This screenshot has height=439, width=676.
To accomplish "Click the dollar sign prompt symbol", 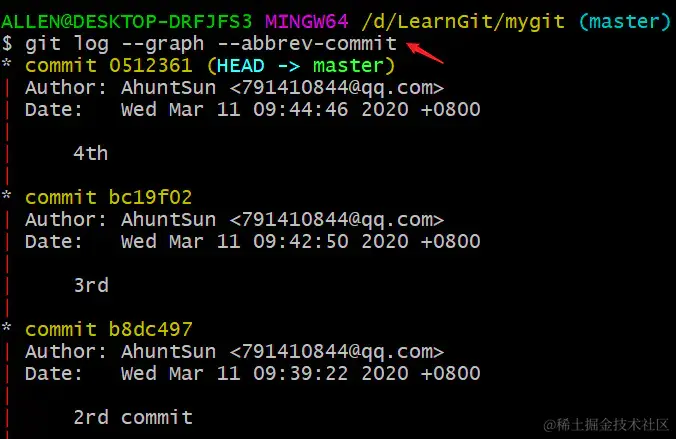I will point(7,44).
